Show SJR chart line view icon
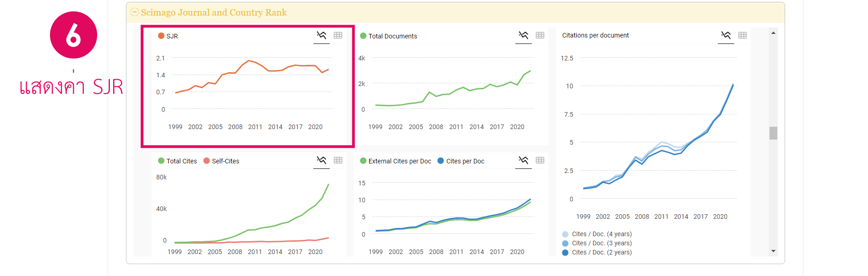The width and height of the screenshot is (868, 276). pyautogui.click(x=322, y=35)
